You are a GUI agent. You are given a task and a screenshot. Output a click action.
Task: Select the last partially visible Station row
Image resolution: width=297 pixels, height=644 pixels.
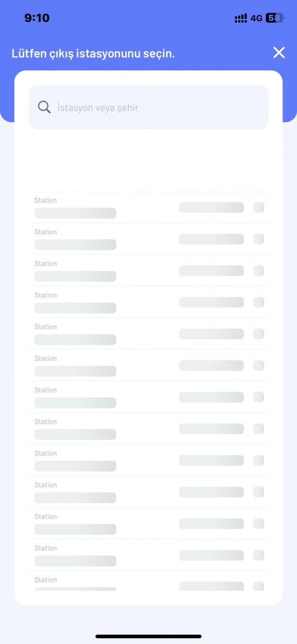point(148,581)
